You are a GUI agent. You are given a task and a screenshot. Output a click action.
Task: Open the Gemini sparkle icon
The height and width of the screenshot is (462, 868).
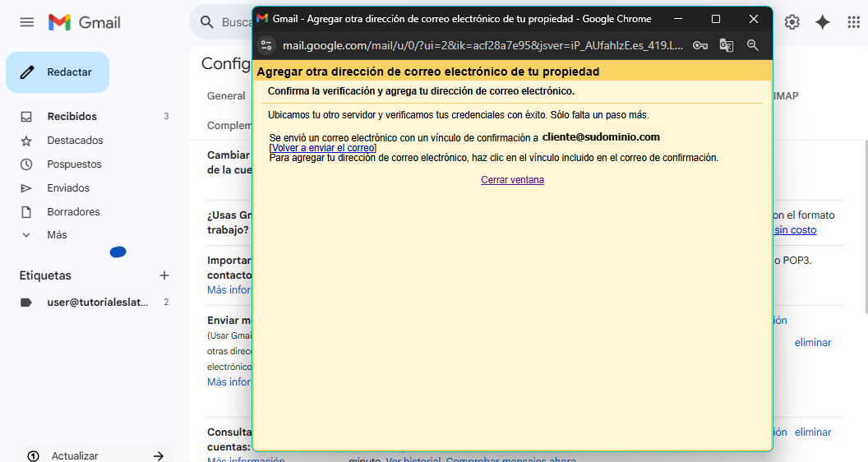tap(823, 22)
